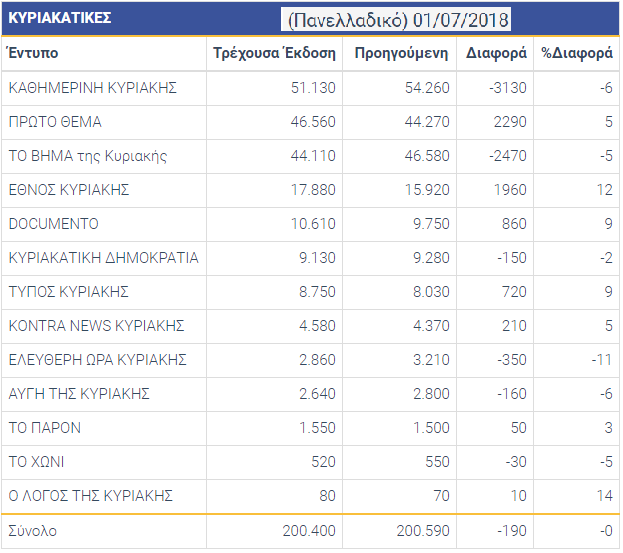Image resolution: width=623 pixels, height=553 pixels.
Task: Select the ΤΟ ΧΩΝΙ row name
Action: (36, 462)
